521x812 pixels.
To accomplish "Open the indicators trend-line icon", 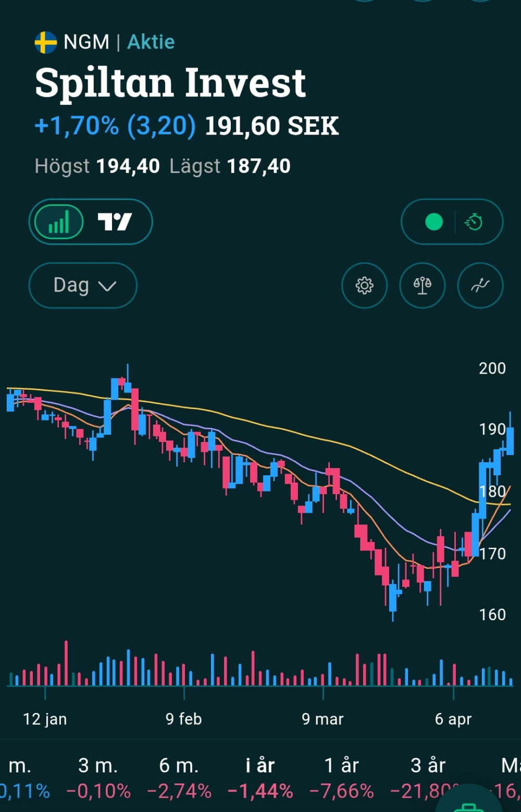I will pyautogui.click(x=480, y=285).
